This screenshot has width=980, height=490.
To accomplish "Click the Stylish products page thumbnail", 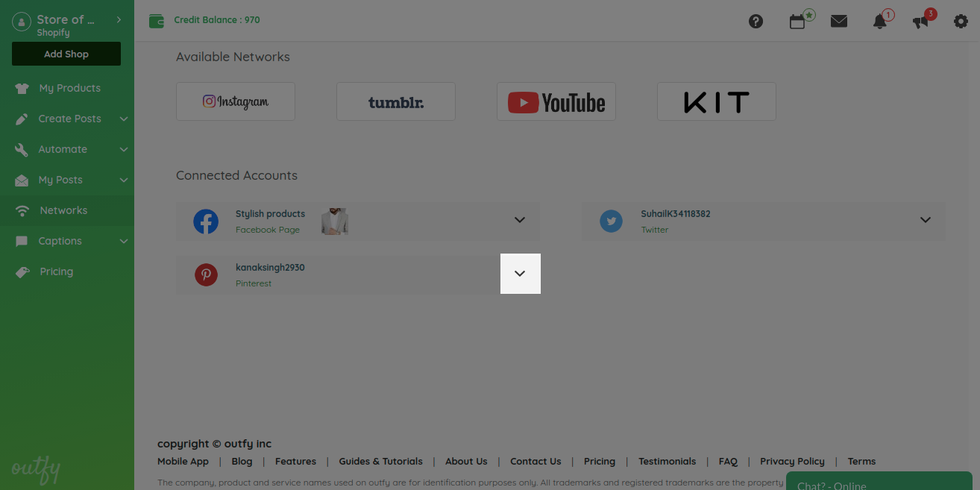I will pos(335,222).
